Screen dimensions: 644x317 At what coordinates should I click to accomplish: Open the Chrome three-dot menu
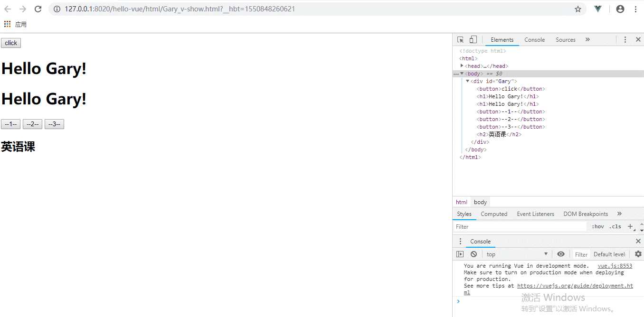coord(635,9)
